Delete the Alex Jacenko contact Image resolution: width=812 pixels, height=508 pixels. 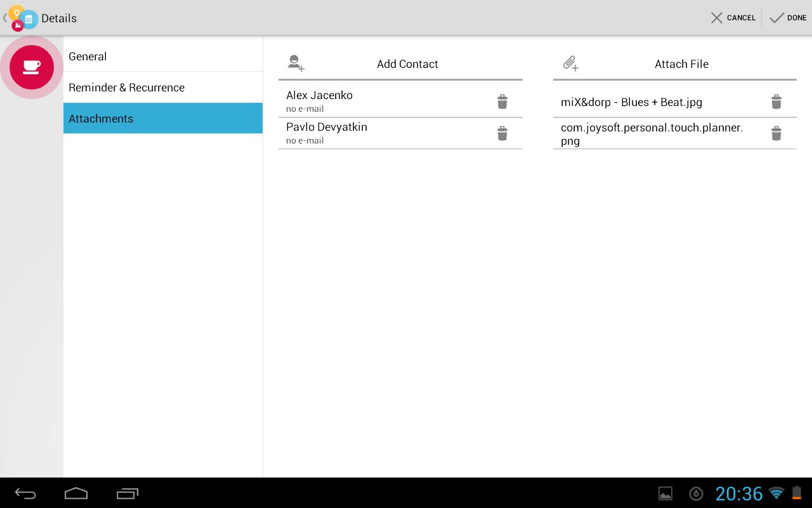pos(502,102)
